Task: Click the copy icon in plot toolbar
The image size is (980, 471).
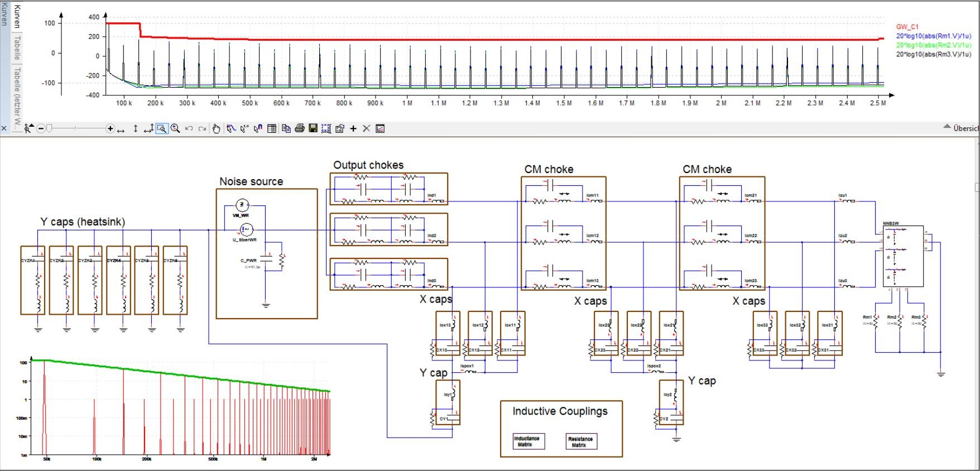Action: click(286, 129)
